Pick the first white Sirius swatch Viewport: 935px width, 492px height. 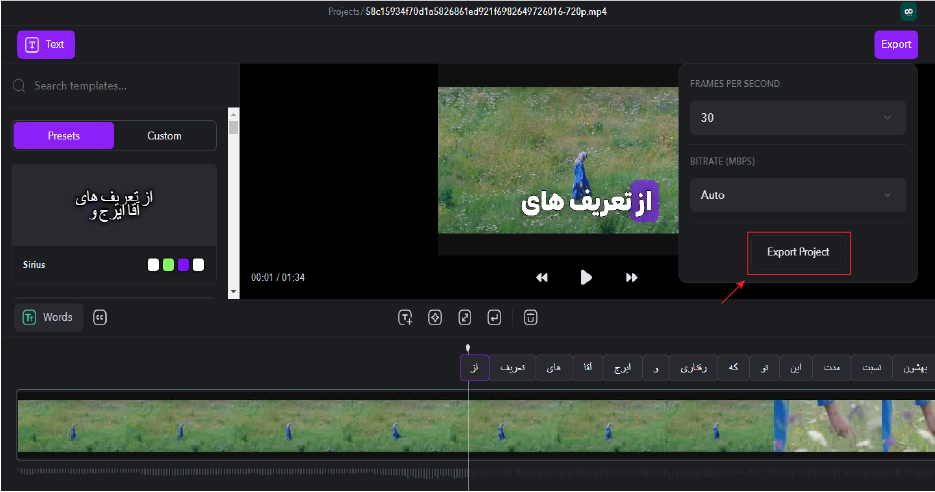pyautogui.click(x=153, y=265)
